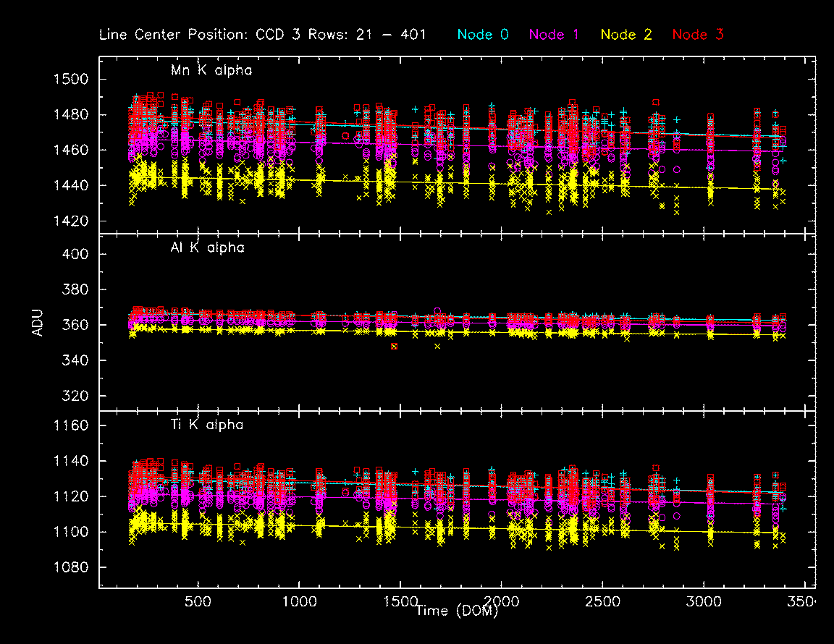Select the magenta Node 1 legend entry
834x644 pixels.
(x=555, y=35)
